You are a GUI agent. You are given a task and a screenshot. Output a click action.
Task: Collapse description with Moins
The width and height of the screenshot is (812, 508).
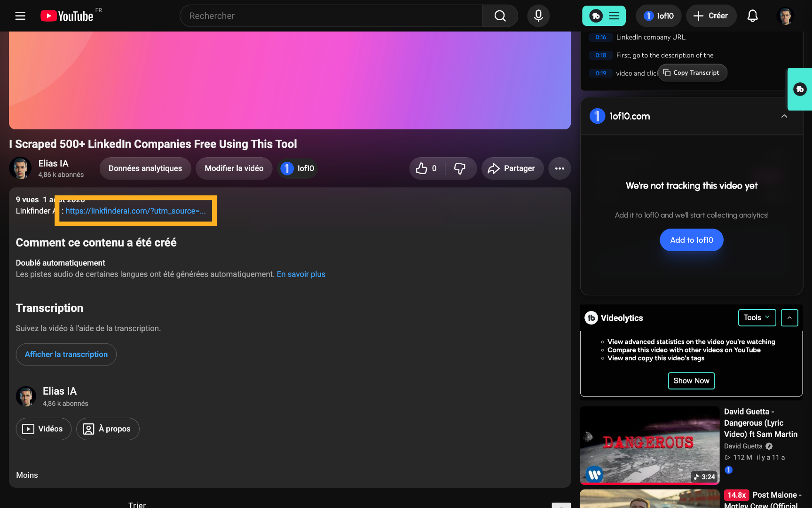pyautogui.click(x=27, y=475)
